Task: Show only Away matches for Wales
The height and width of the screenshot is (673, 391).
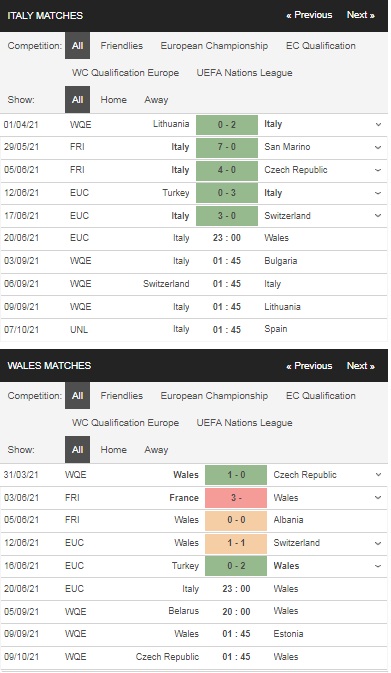Action: coord(156,450)
